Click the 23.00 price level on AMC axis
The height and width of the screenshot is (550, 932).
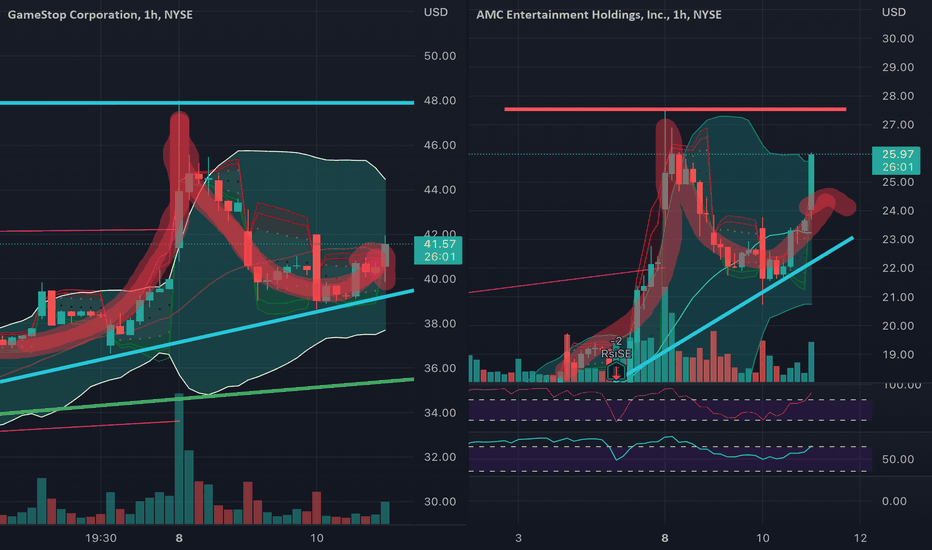(898, 240)
